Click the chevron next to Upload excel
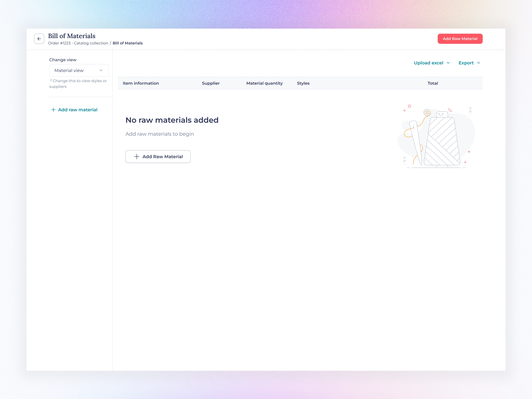The height and width of the screenshot is (399, 532). [x=448, y=63]
